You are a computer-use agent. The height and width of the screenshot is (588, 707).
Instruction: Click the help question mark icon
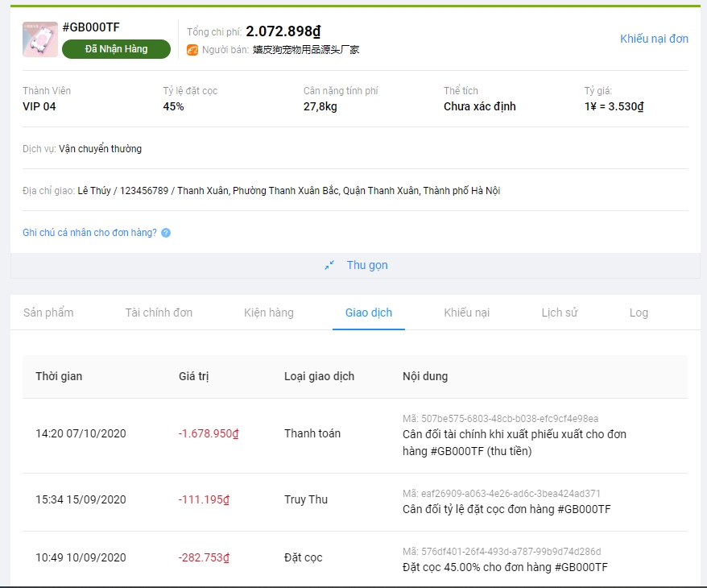click(166, 233)
